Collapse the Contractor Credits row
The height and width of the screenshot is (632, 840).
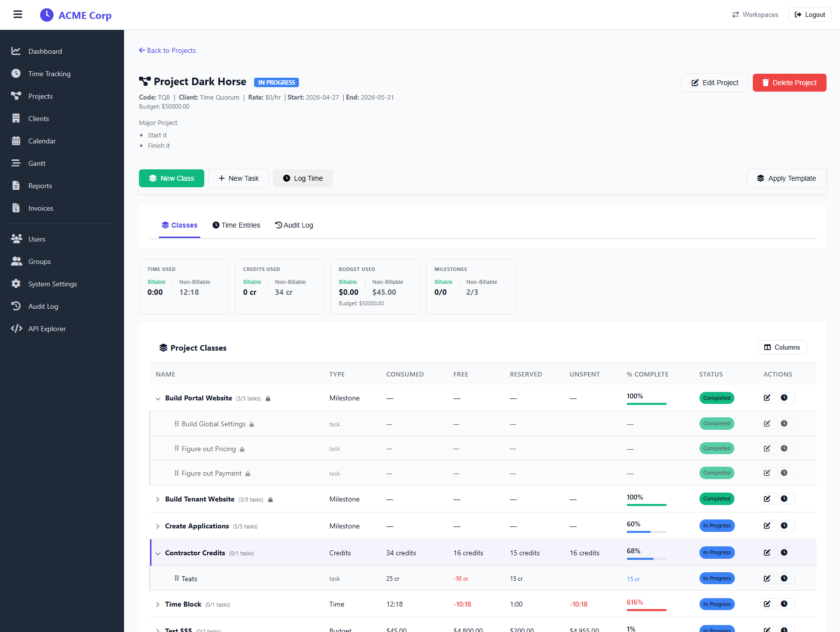(158, 553)
